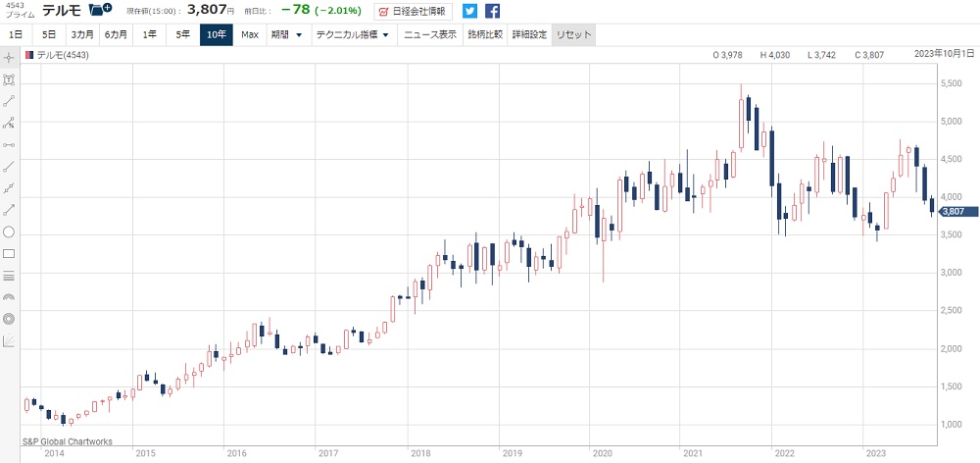The image size is (980, 463).
Task: Set chart period to 5年
Action: (x=183, y=34)
